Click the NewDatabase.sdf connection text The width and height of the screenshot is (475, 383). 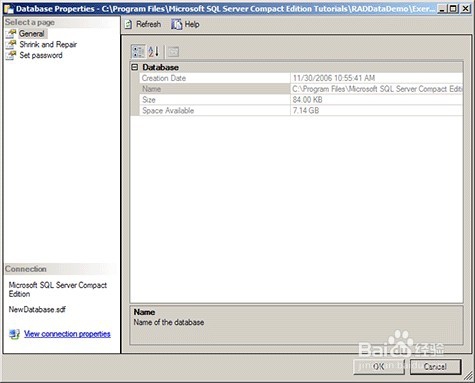tap(37, 309)
